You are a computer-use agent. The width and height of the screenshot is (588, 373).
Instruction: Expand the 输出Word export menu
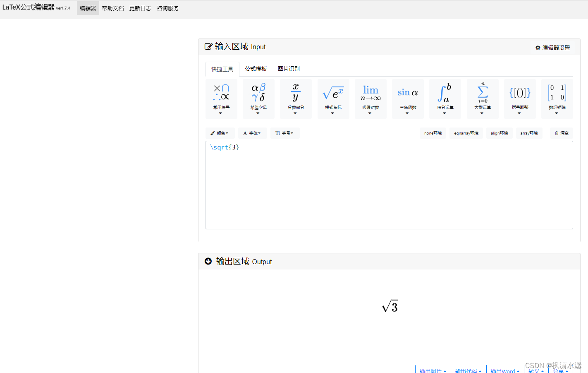tap(505, 370)
